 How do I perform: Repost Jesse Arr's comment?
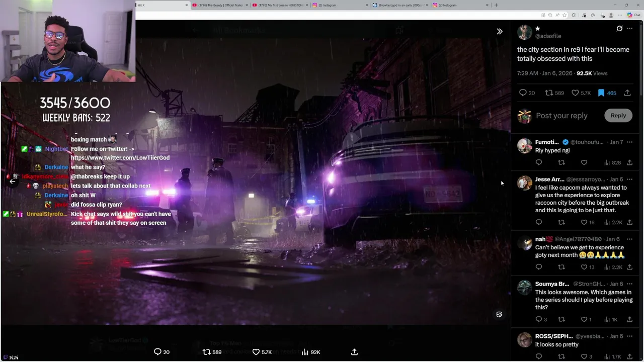click(x=561, y=222)
